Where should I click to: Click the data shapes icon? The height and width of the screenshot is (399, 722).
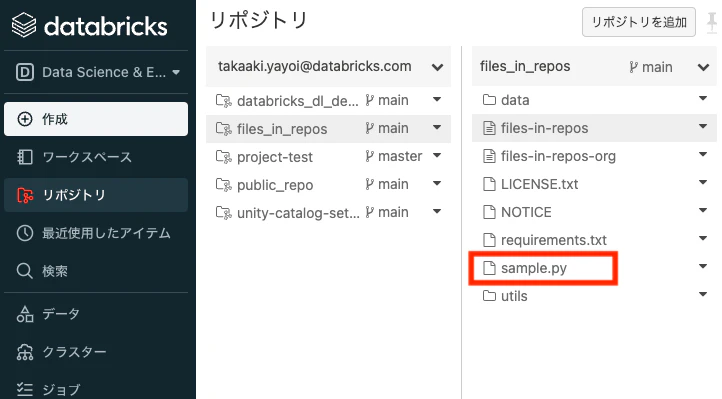click(x=25, y=314)
